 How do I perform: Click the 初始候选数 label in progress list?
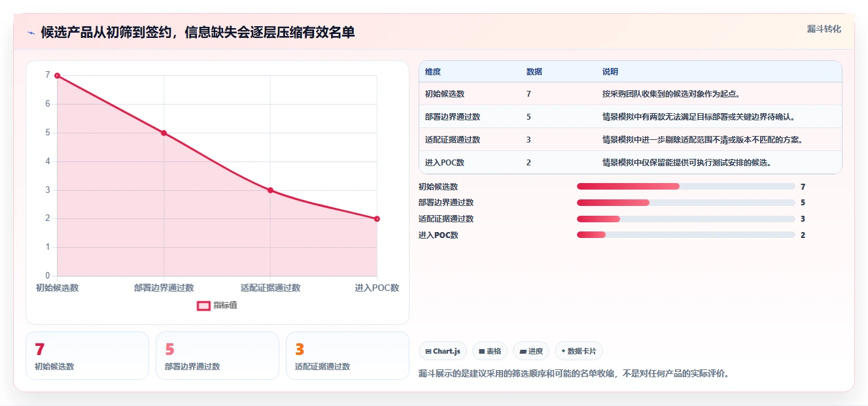pos(438,187)
